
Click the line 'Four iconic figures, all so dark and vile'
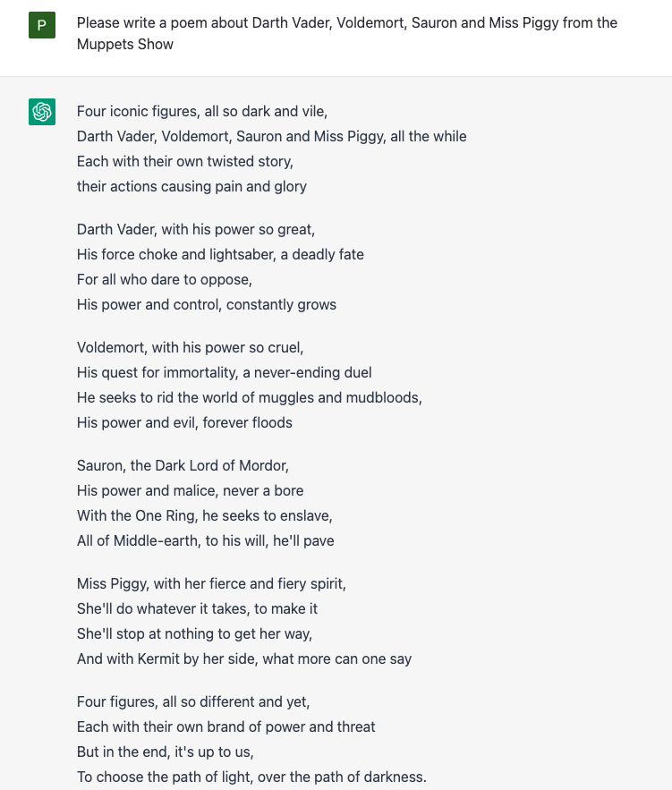pos(202,111)
